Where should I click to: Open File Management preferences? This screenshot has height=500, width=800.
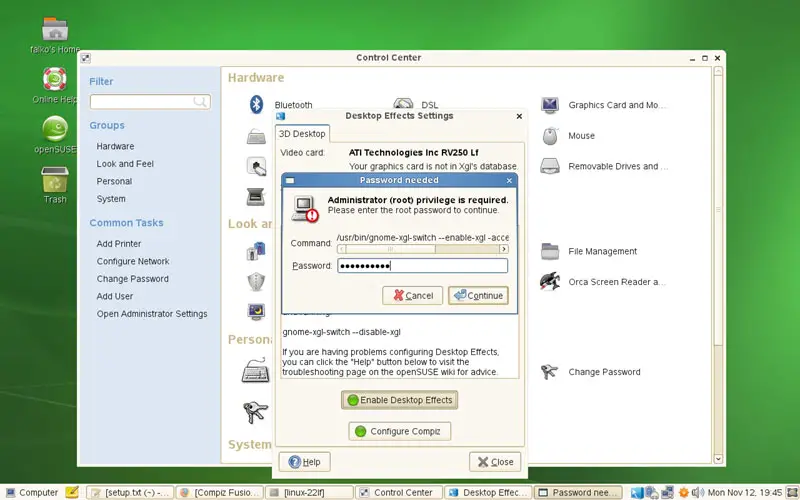pyautogui.click(x=550, y=251)
